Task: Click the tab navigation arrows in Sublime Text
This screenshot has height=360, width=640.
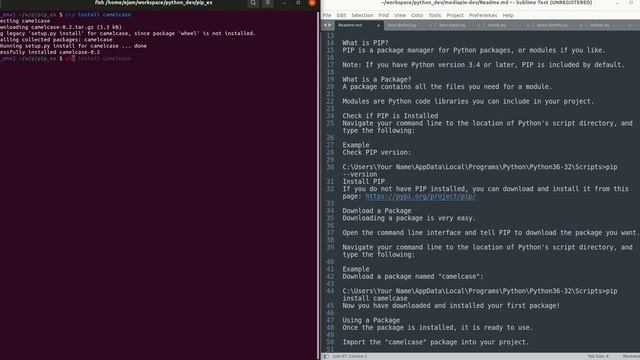Action: 327,25
